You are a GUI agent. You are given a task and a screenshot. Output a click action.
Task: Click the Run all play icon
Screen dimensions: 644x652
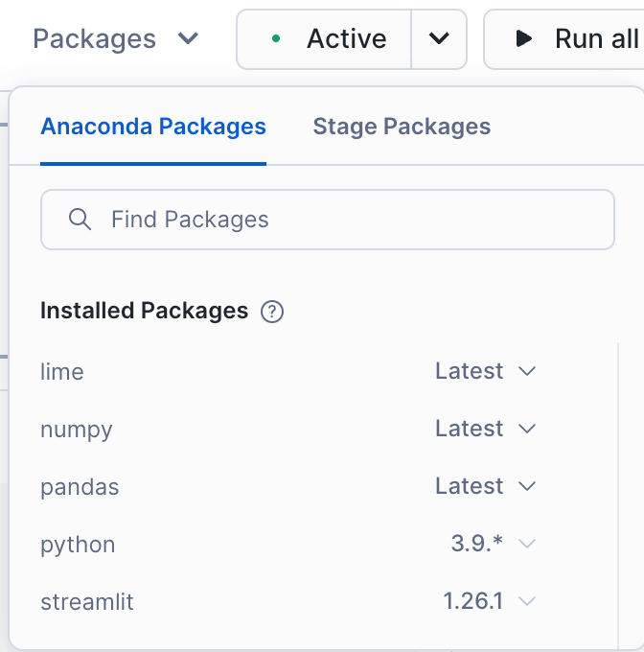pyautogui.click(x=523, y=39)
